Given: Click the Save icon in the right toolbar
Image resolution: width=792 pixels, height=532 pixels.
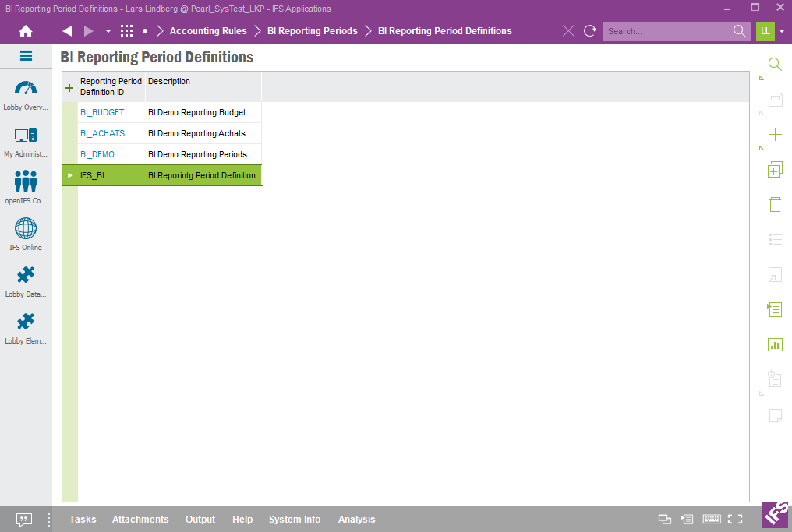Looking at the screenshot, I should 775,100.
